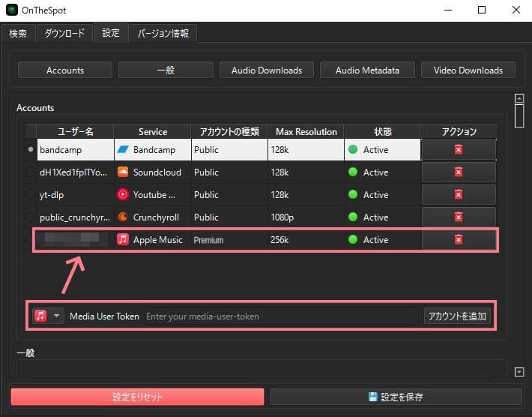Click the yt-dlp row's delete icon
The image size is (532, 417).
pyautogui.click(x=459, y=195)
